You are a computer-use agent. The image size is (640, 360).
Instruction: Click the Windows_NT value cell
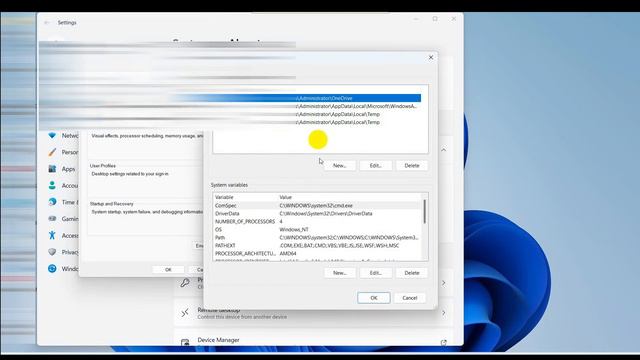coord(294,230)
